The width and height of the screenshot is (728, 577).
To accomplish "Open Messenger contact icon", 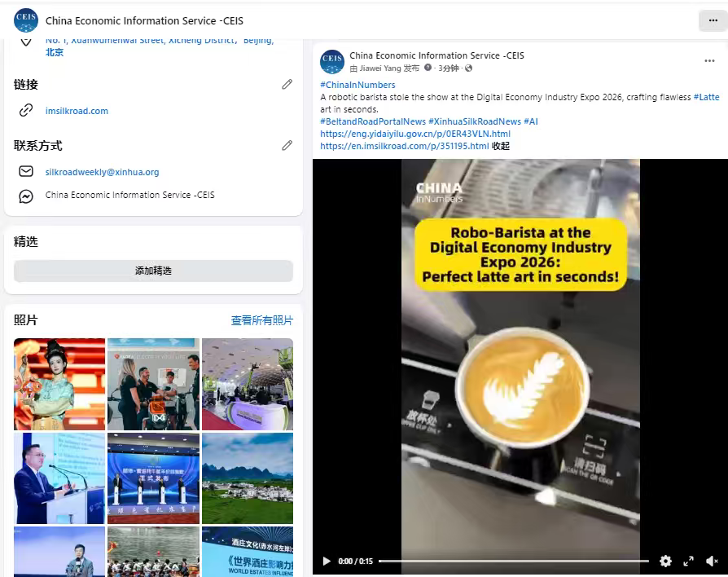I will [26, 196].
